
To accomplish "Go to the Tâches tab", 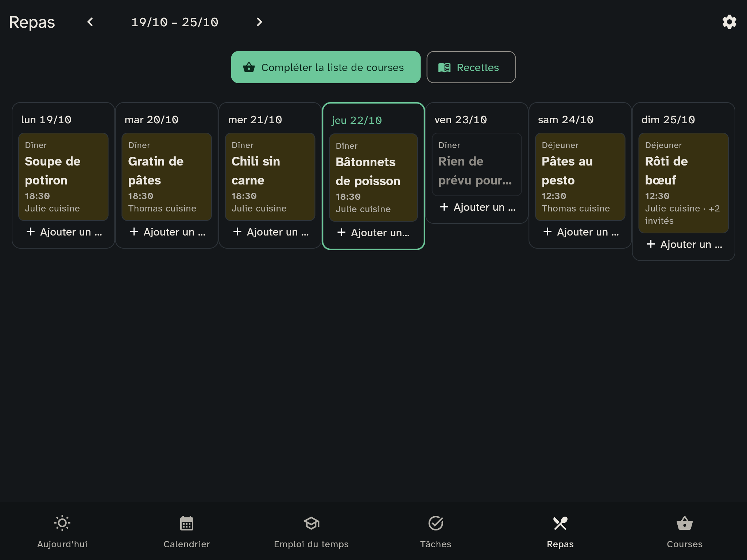I will [x=436, y=531].
